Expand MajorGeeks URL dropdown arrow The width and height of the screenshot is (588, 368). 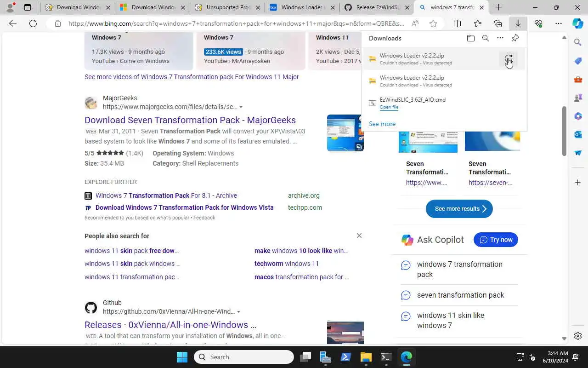241,107
